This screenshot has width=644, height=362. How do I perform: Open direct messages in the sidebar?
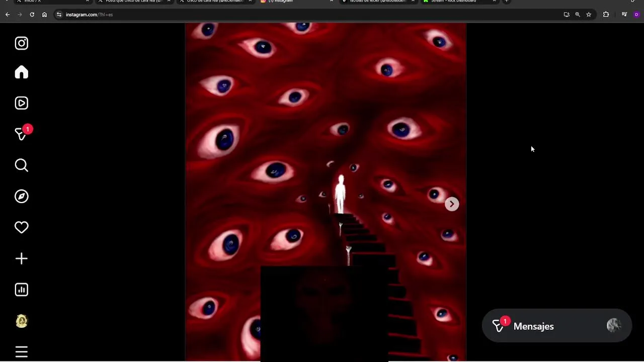[22, 134]
